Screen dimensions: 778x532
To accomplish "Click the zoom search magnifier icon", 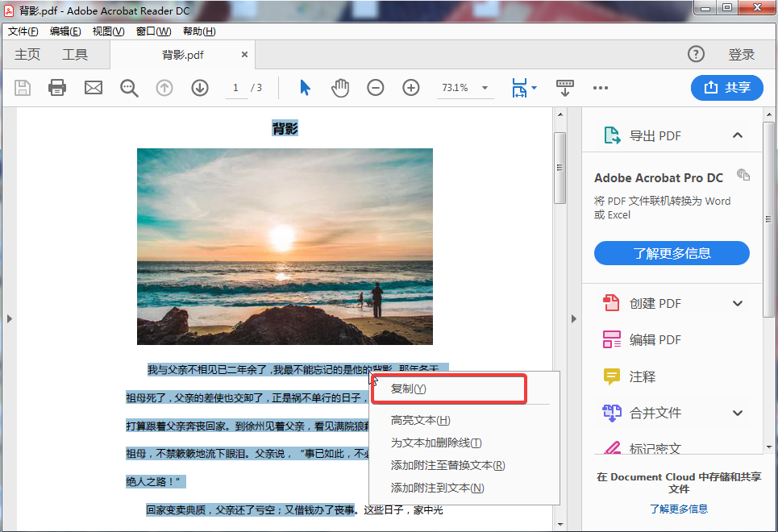I will (129, 87).
